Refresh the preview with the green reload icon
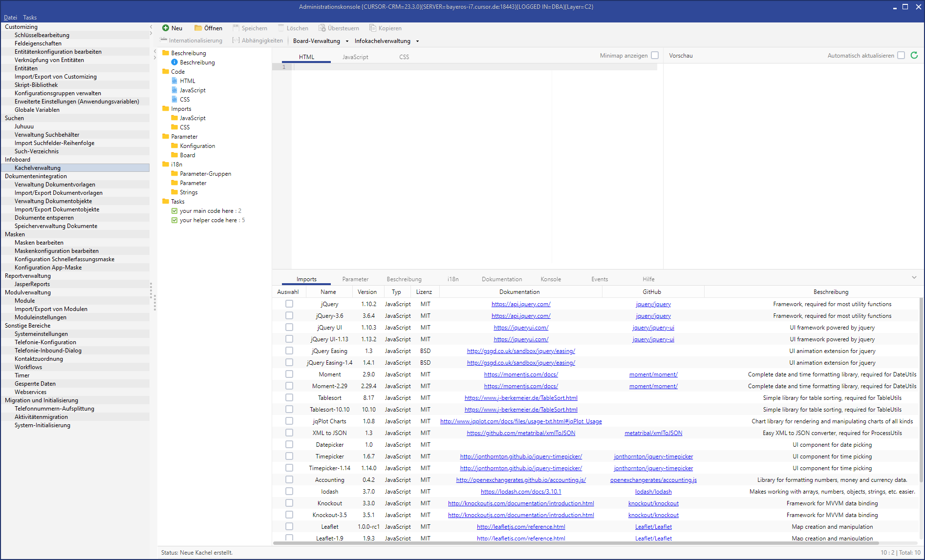Viewport: 925px width, 560px height. 914,56
